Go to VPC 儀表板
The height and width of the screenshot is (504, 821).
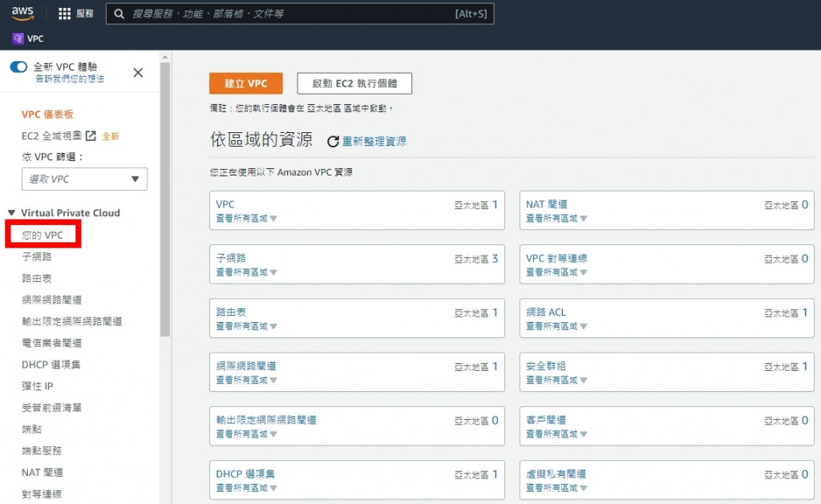(47, 114)
